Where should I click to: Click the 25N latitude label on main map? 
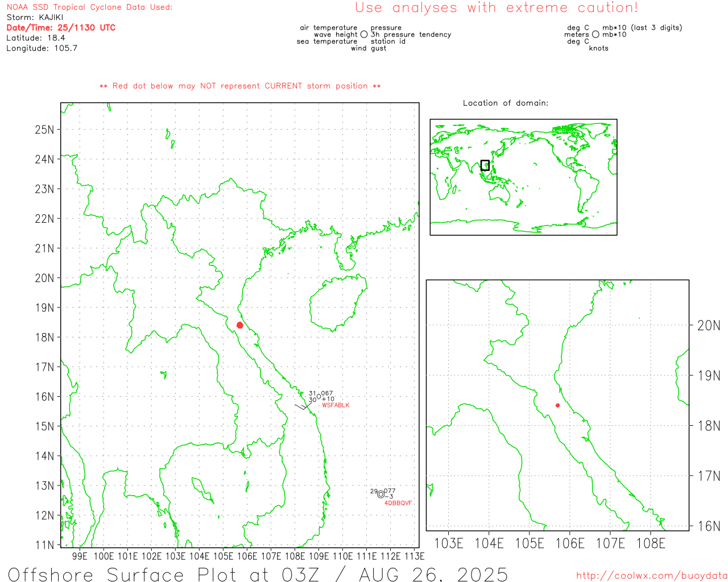(44, 130)
